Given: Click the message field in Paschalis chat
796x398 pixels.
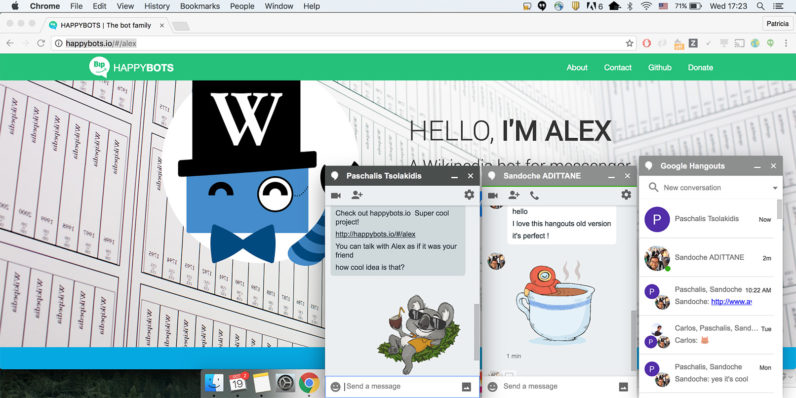Looking at the screenshot, I should click(x=402, y=387).
